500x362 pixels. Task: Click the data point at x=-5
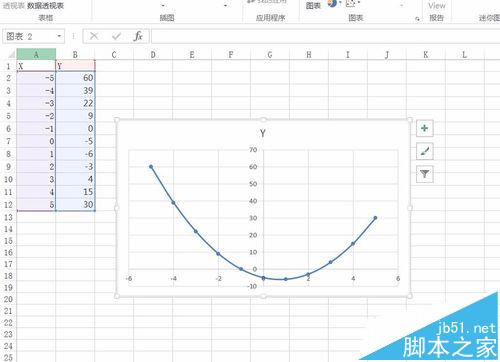(x=151, y=167)
